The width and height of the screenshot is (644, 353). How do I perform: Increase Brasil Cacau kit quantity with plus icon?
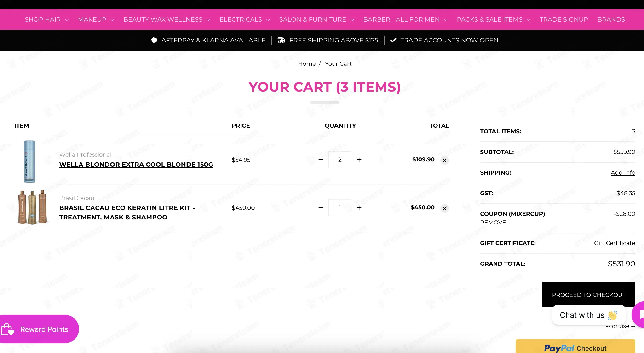[x=359, y=208]
